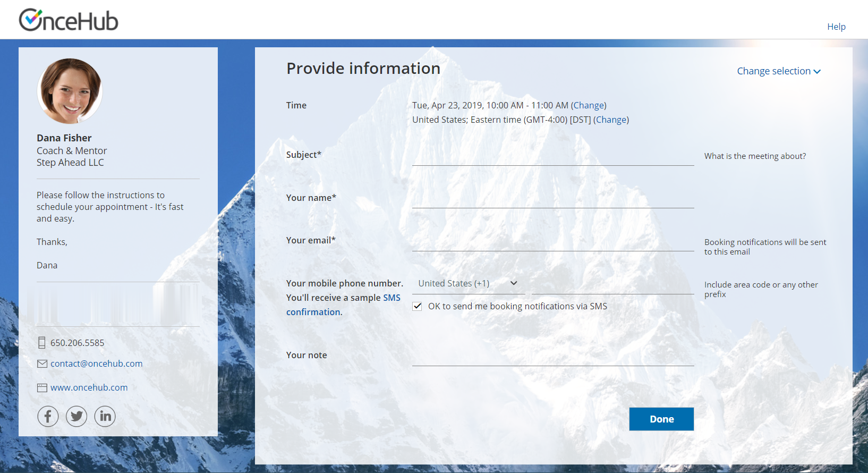
Task: Click the envelope icon beside contact email
Action: coord(42,364)
